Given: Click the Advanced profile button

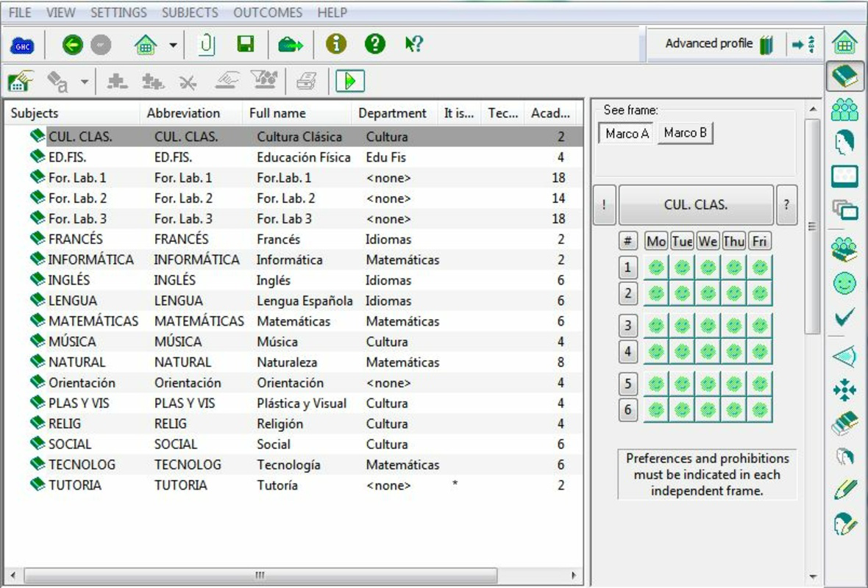Looking at the screenshot, I should (718, 43).
